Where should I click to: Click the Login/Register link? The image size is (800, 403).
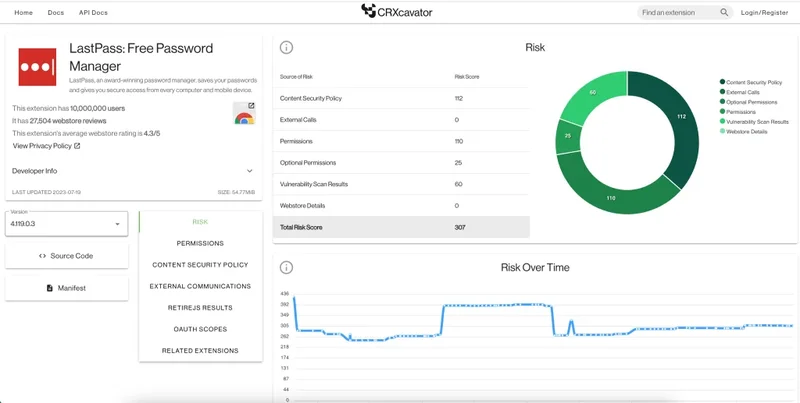tap(764, 13)
